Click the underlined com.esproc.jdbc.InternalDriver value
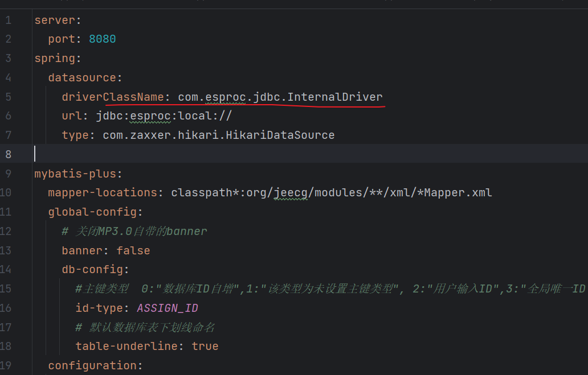 coord(280,97)
